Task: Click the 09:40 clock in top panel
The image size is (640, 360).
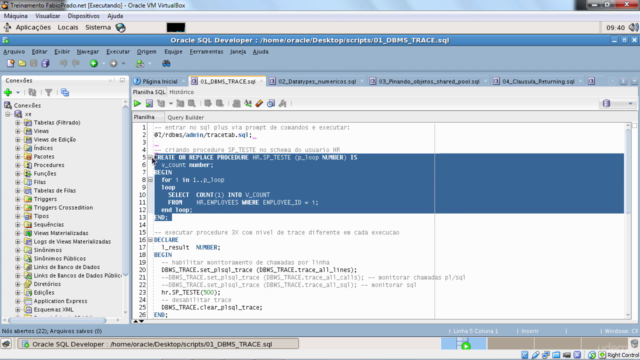Action: [616, 27]
